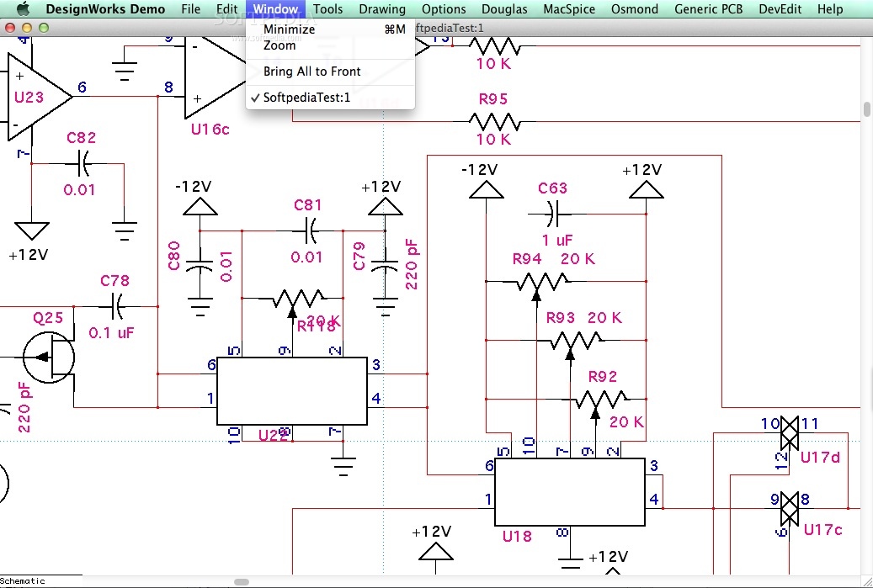Image resolution: width=873 pixels, height=588 pixels.
Task: Select the U17c switch symbol
Action: 790,509
